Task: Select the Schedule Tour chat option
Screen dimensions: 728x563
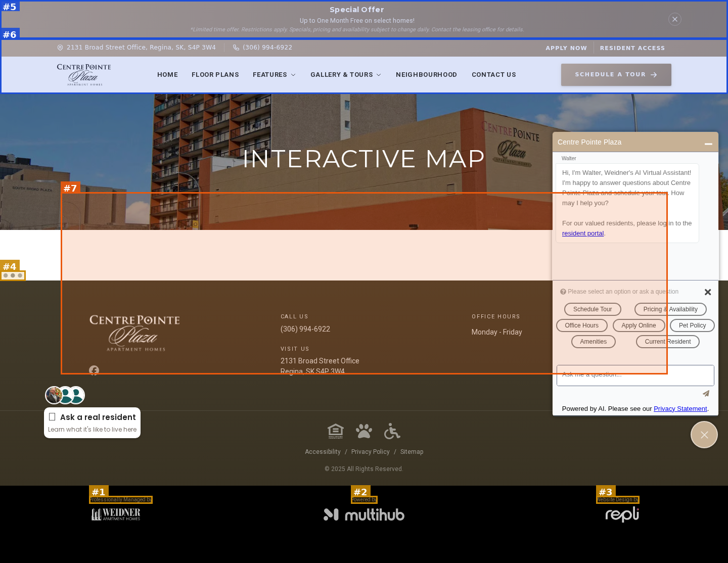Action: pos(593,309)
